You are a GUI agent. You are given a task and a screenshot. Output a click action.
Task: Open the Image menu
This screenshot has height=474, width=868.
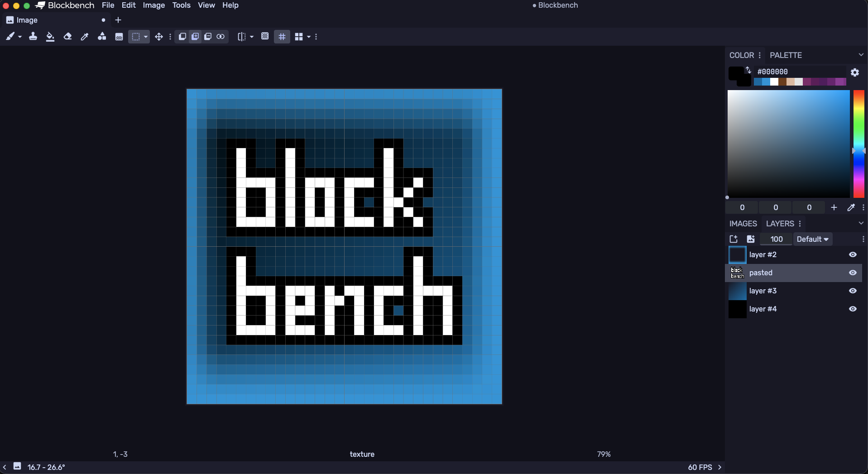(x=154, y=5)
